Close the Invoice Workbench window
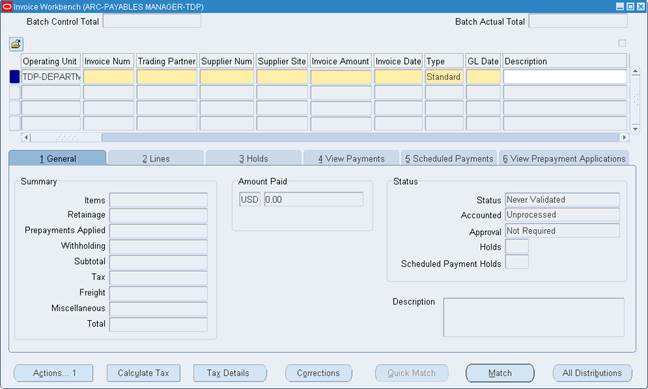Screen dimensions: 648x389 (x=641, y=6)
